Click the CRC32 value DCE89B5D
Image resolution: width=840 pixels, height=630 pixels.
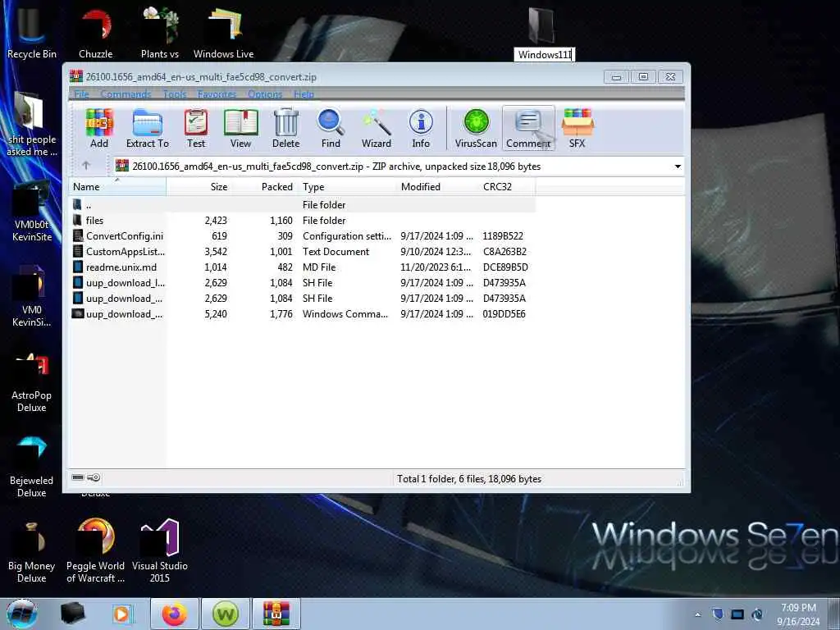[x=505, y=267]
